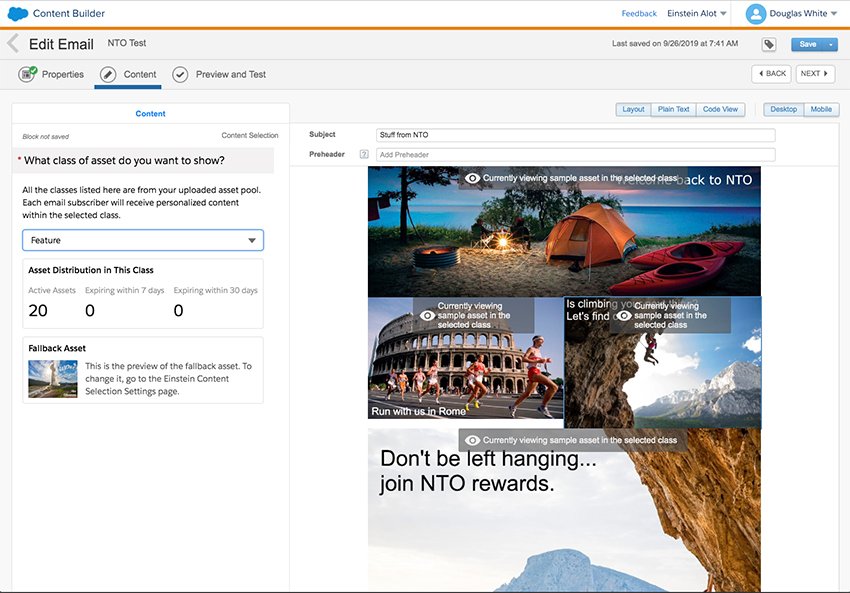Viewport: 850px width, 593px height.
Task: Switch to Code View
Action: pos(721,109)
